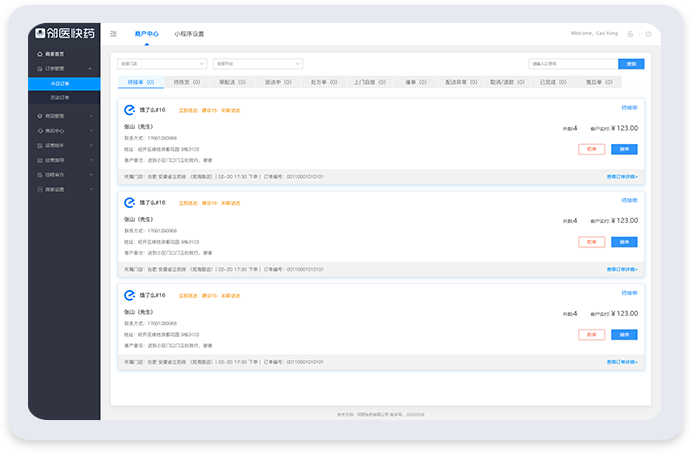This screenshot has height=453, width=692.
Task: Select 历史订单 in the sidebar
Action: click(64, 98)
